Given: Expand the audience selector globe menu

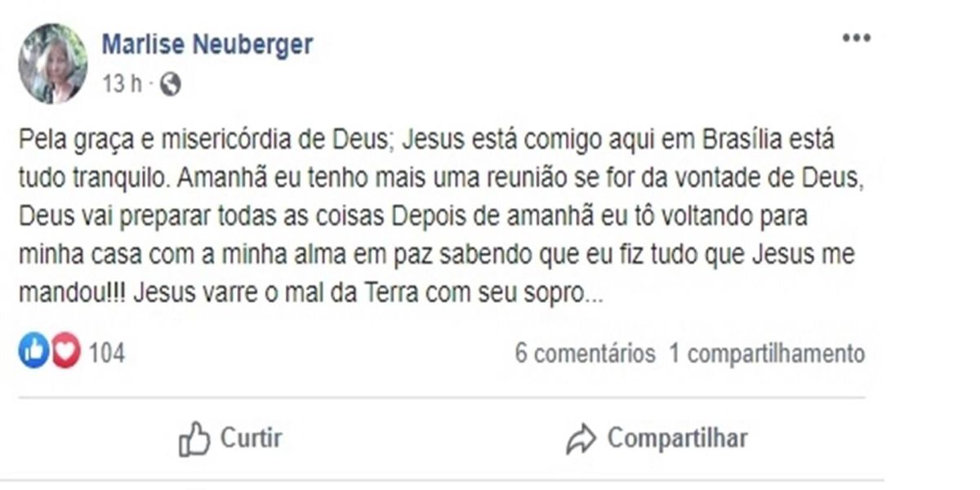Looking at the screenshot, I should coord(171,82).
